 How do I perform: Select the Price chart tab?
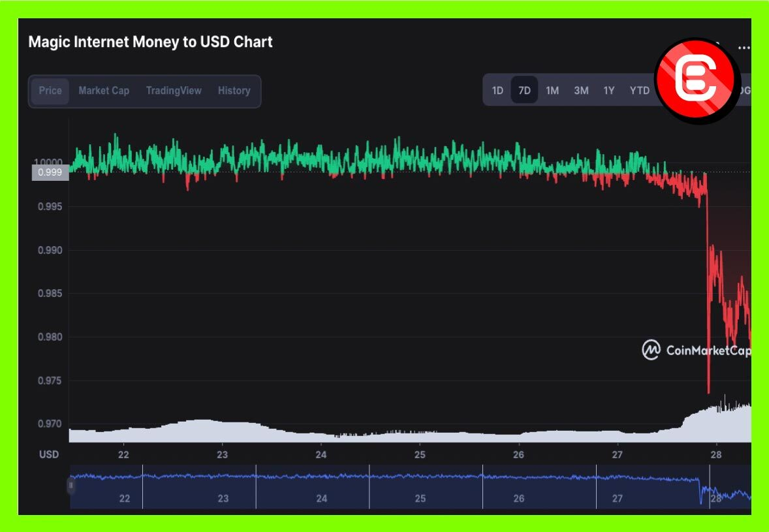point(50,91)
